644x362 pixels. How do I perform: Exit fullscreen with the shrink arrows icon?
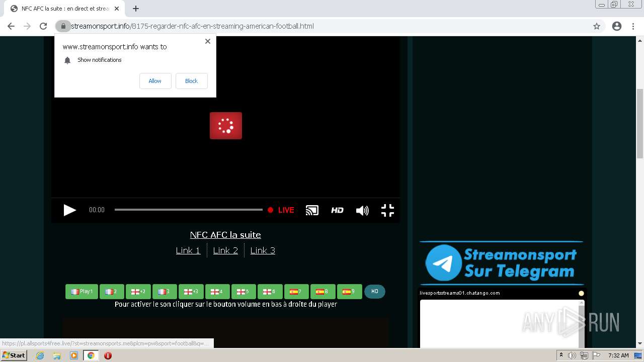tap(387, 210)
